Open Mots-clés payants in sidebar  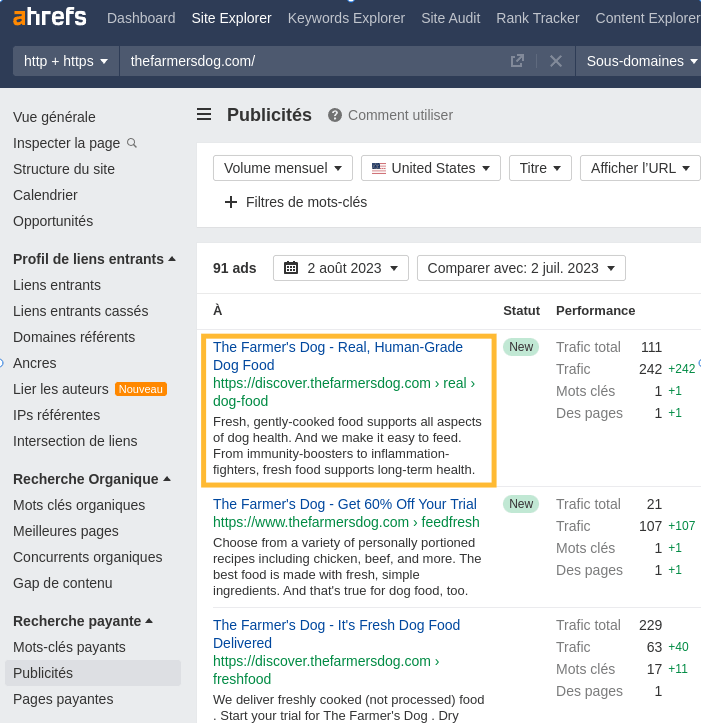coord(69,647)
